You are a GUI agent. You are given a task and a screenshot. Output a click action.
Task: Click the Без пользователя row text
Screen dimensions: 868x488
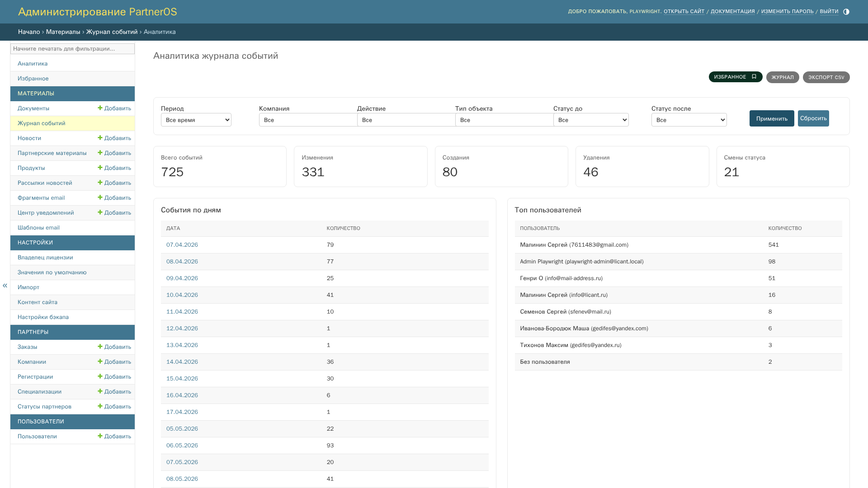click(x=545, y=362)
